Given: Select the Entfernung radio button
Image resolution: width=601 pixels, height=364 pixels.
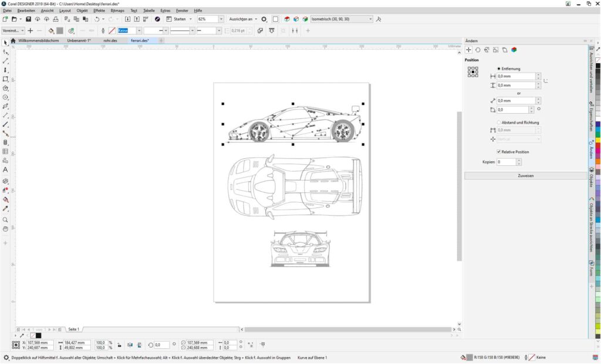Looking at the screenshot, I should click(499, 69).
